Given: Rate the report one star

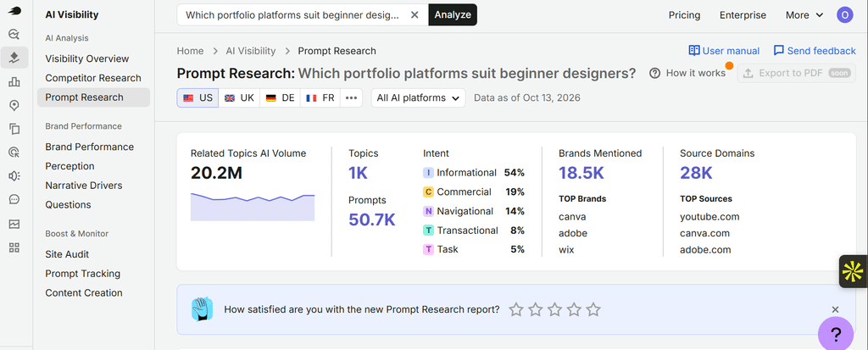Looking at the screenshot, I should (x=516, y=309).
